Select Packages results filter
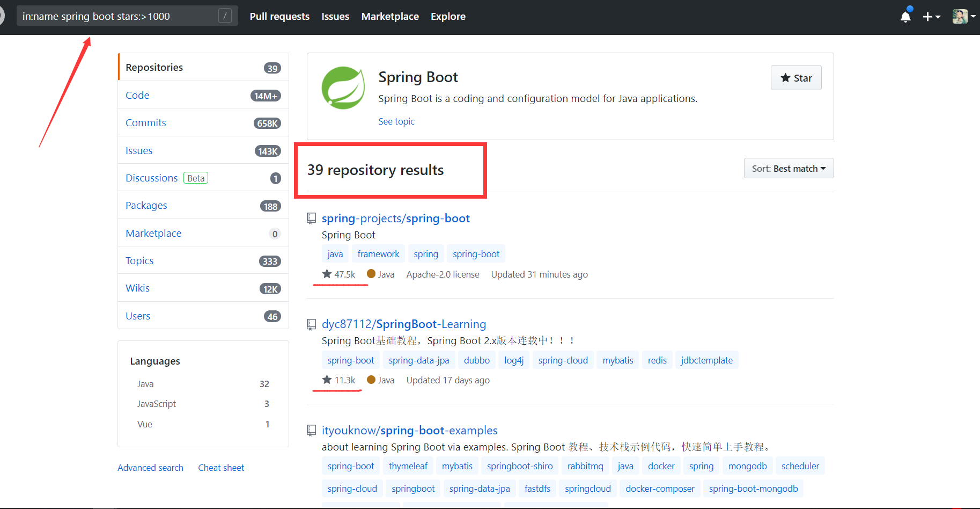Screen dimensions: 980x509 203,205
